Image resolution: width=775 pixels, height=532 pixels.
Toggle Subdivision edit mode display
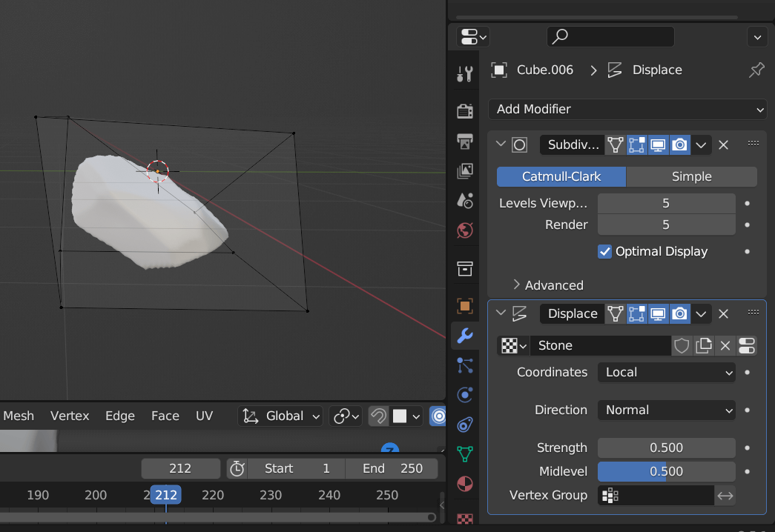coord(636,144)
